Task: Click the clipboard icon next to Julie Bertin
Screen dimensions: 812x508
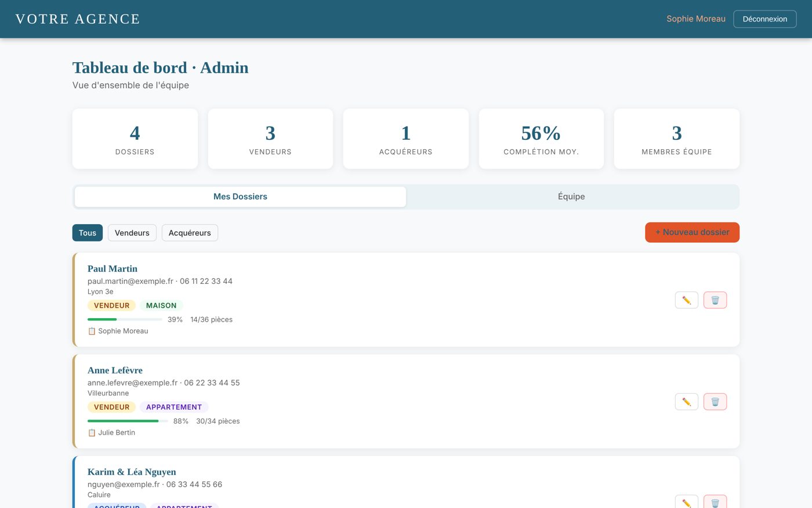Action: pos(92,433)
